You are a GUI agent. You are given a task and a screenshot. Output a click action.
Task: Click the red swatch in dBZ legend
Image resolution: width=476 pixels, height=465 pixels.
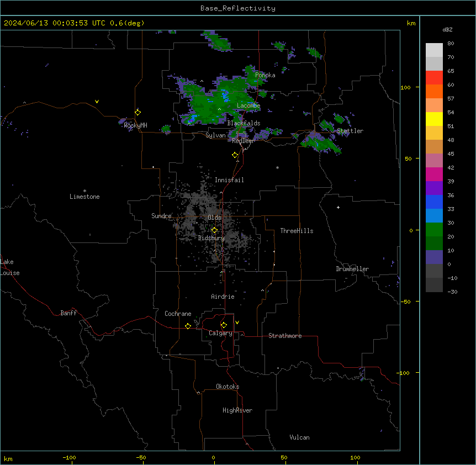click(434, 77)
